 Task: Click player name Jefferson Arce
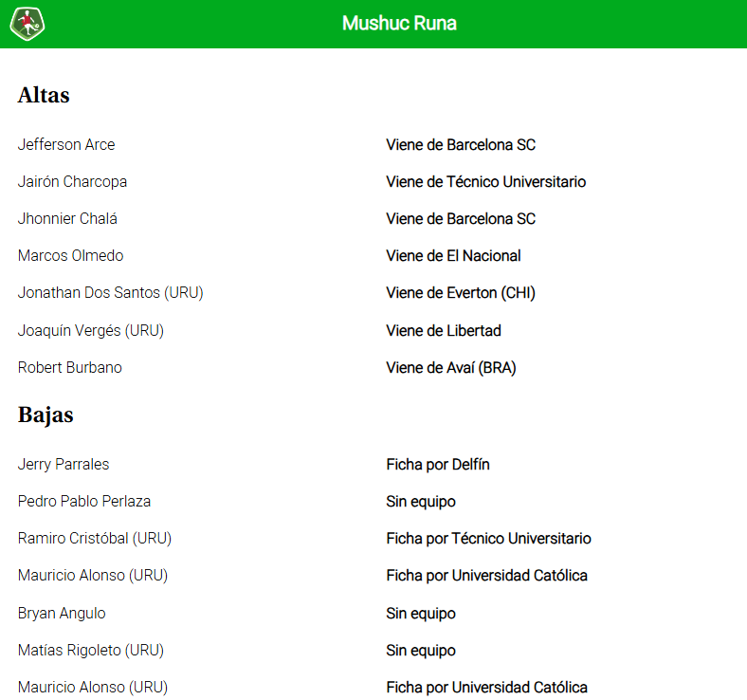[66, 144]
